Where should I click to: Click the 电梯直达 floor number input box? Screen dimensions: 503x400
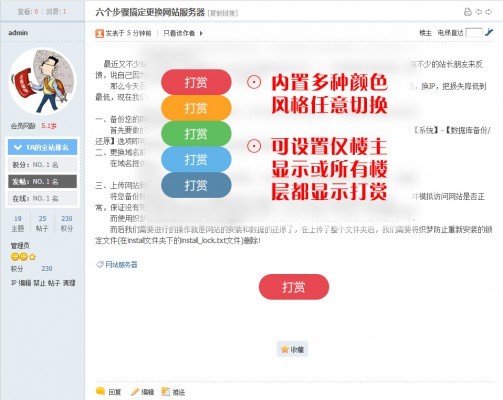[x=474, y=33]
